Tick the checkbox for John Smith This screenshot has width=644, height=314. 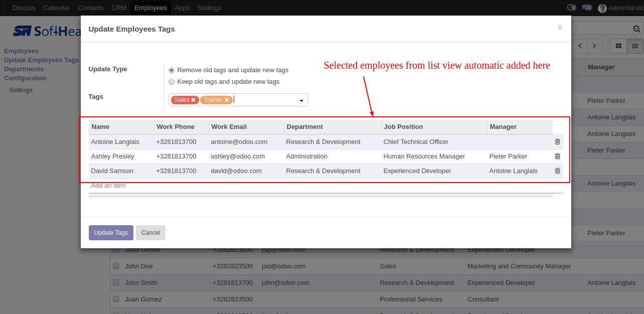[x=116, y=282]
